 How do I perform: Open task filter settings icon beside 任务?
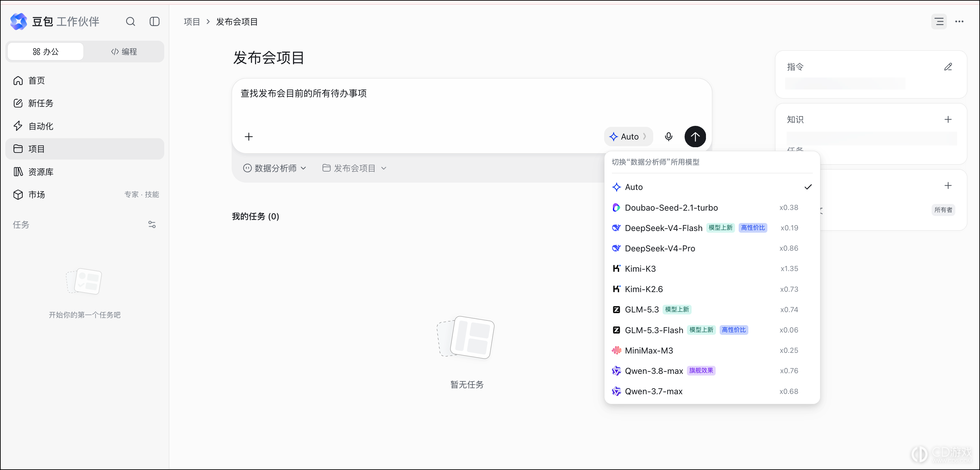[x=152, y=225]
